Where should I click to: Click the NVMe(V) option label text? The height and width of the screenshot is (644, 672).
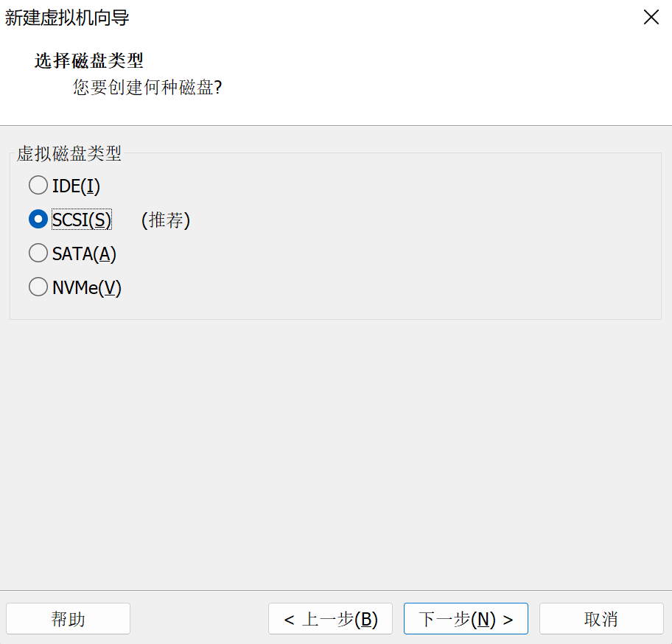click(x=86, y=288)
